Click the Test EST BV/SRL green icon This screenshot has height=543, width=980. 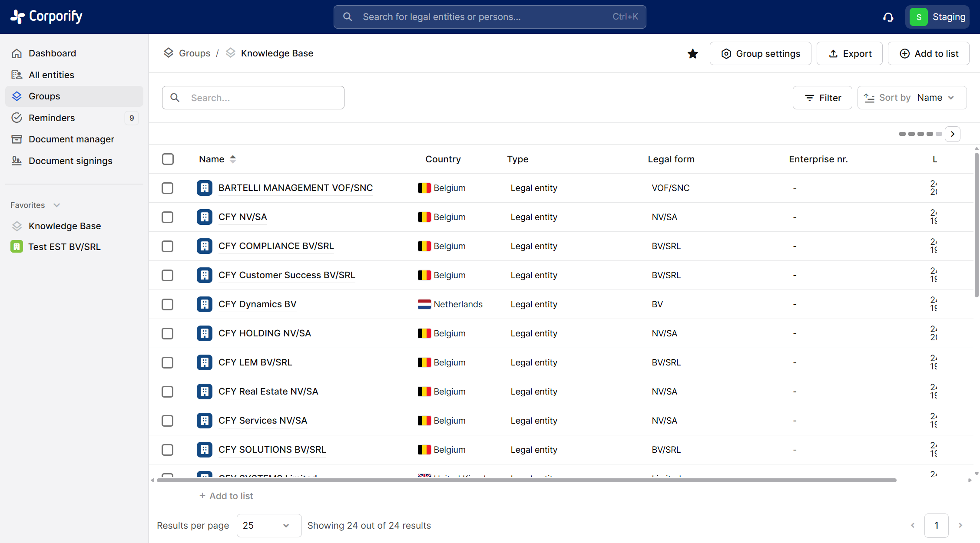coord(17,247)
